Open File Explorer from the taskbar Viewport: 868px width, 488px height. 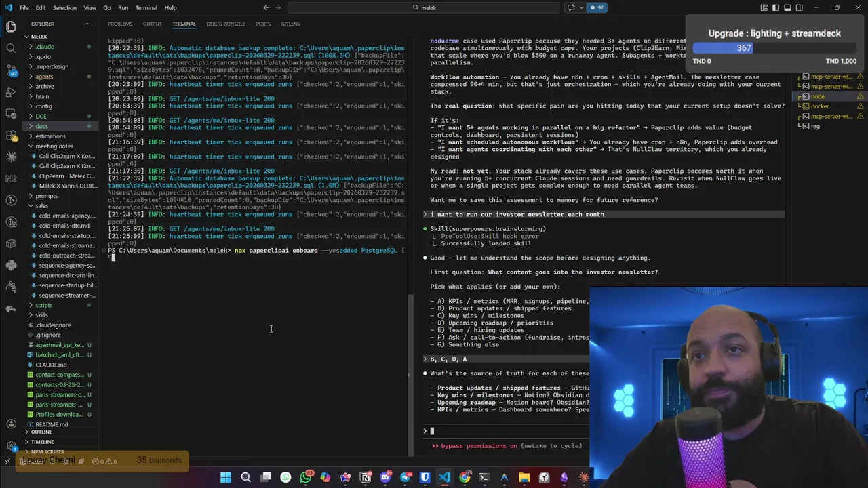click(x=524, y=477)
